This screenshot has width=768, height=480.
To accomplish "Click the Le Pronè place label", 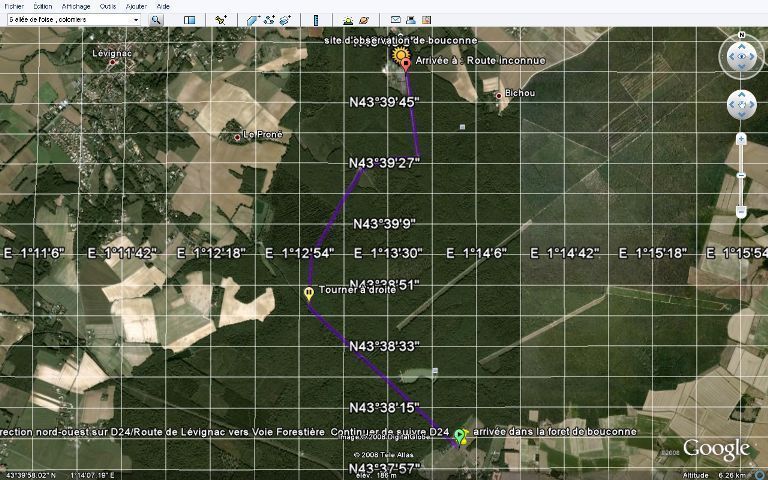I will [x=263, y=134].
